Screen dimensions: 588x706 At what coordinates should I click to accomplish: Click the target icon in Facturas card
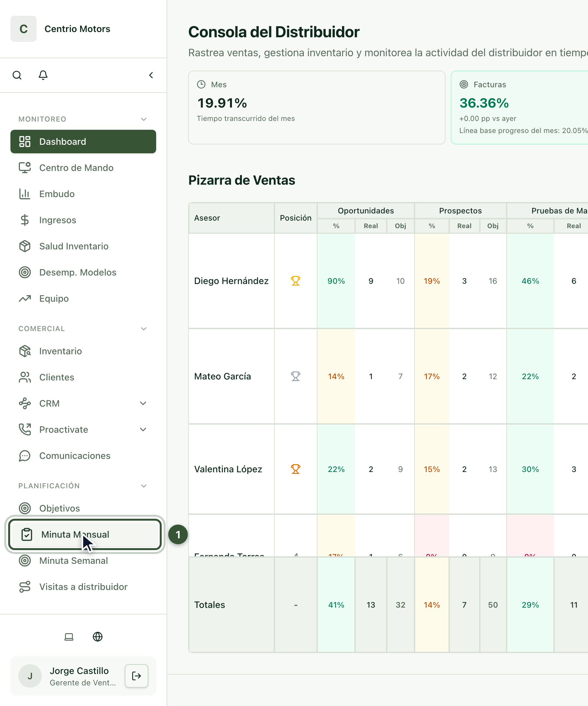click(464, 84)
